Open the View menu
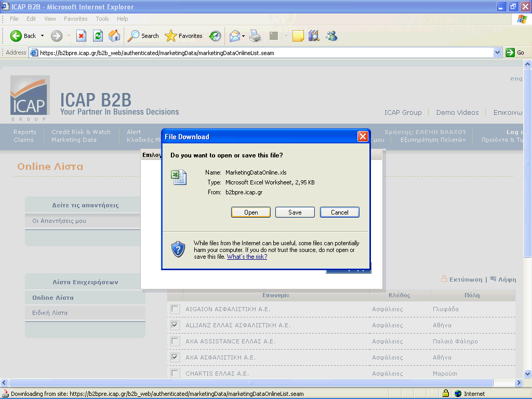The height and width of the screenshot is (399, 532). 50,19
